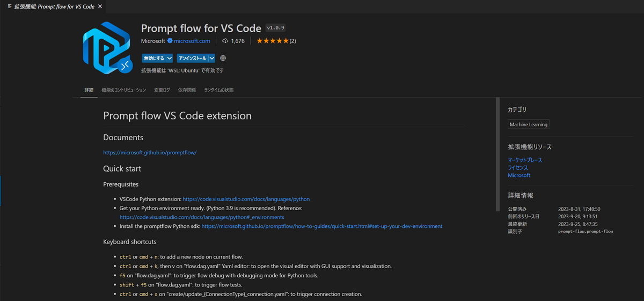Click the Keyboard shortcuts heading
The width and height of the screenshot is (644, 301).
(130, 242)
